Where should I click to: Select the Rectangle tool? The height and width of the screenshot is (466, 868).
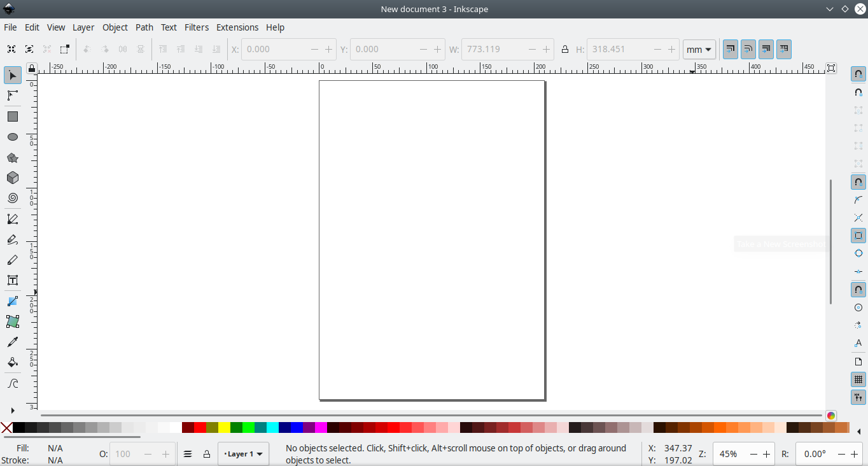pyautogui.click(x=12, y=117)
